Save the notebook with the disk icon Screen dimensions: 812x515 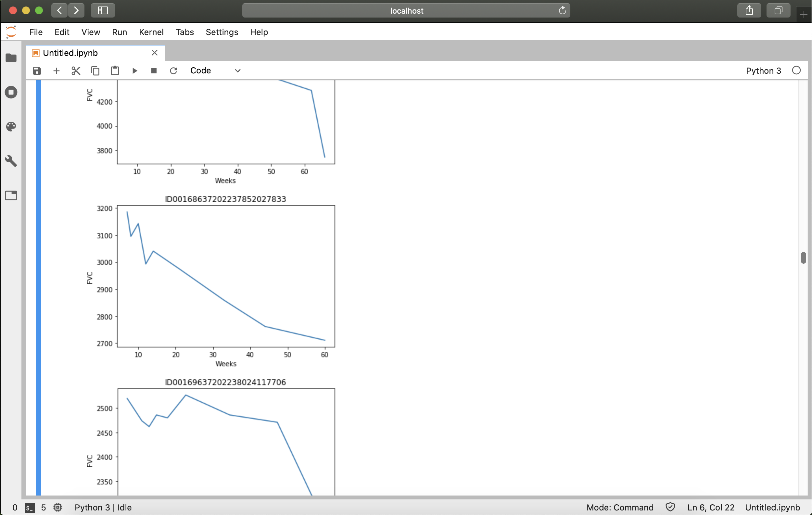pyautogui.click(x=37, y=71)
